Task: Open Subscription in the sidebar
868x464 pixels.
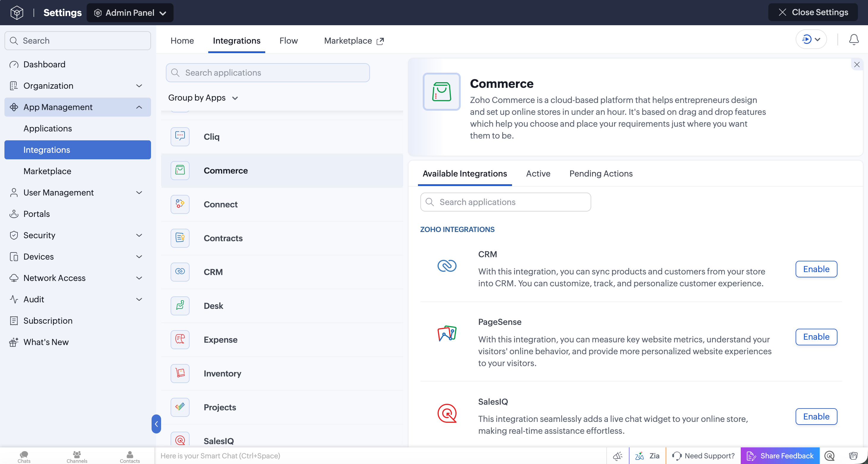Action: pos(77,321)
